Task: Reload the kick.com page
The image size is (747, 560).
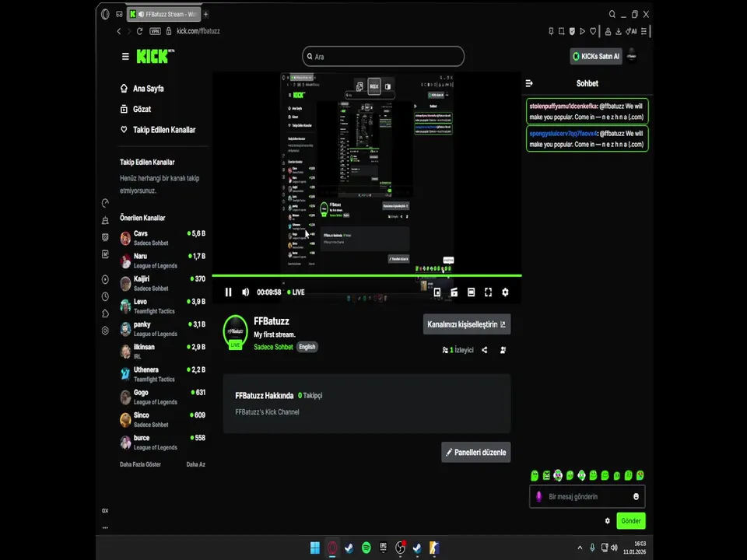Action: click(139, 31)
